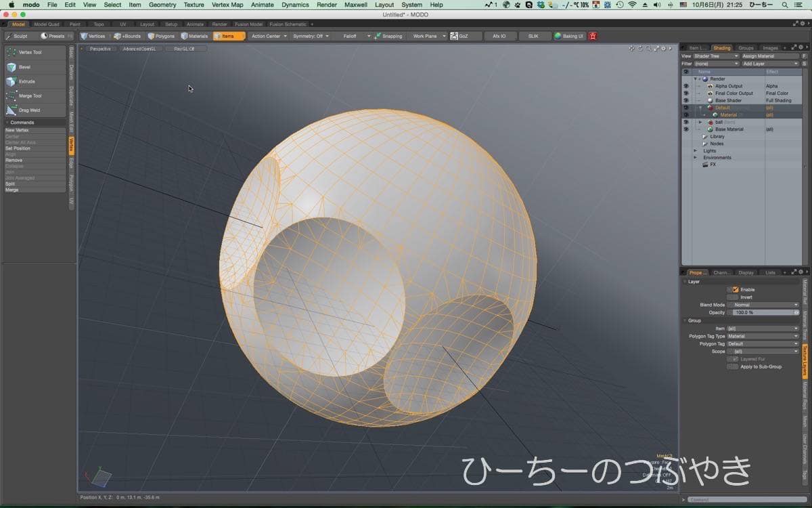The image size is (812, 508).
Task: Click the Baking UI sphere icon
Action: [x=558, y=36]
